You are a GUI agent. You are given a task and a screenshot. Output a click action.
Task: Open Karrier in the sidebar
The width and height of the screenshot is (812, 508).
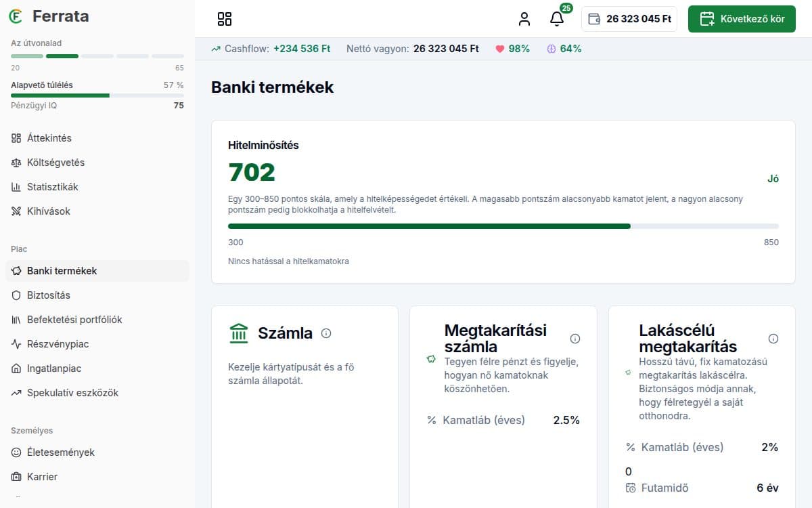click(x=97, y=477)
